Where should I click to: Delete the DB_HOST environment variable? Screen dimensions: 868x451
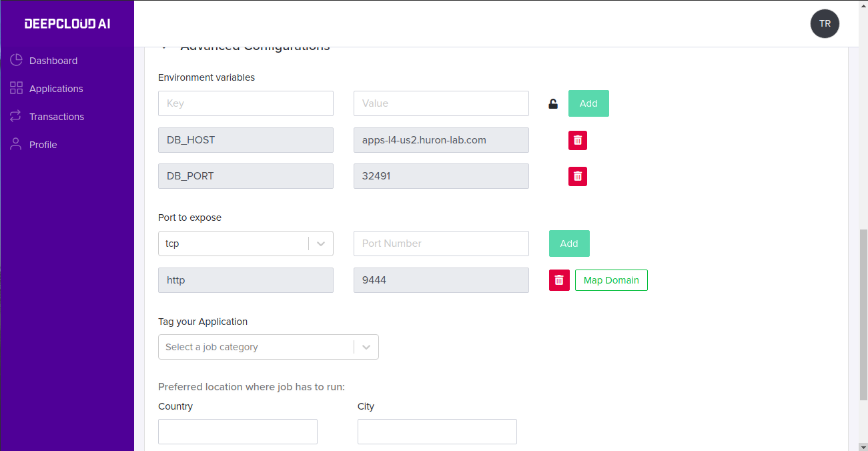pyautogui.click(x=578, y=140)
